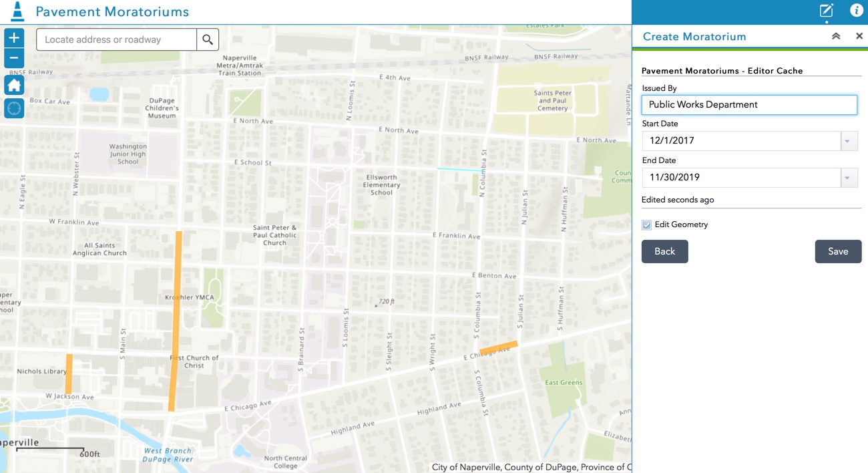Screen dimensions: 868x473
Task: Click the map attribution text at the bottom
Action: (531, 467)
